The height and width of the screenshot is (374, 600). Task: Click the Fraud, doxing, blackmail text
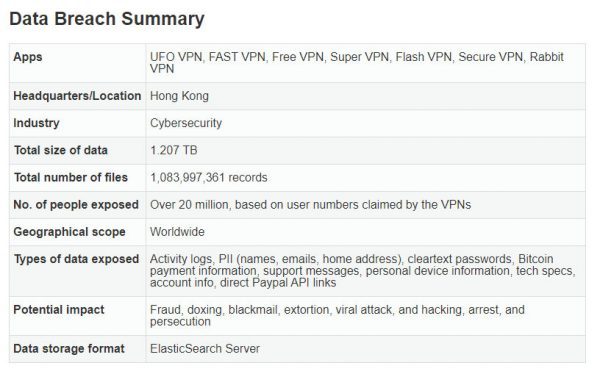tap(337, 315)
